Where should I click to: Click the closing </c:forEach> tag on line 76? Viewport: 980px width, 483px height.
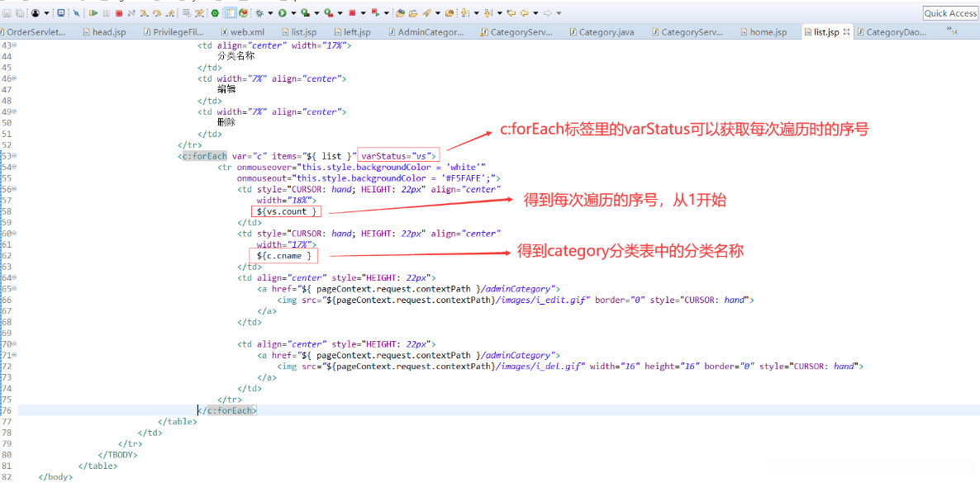[227, 410]
